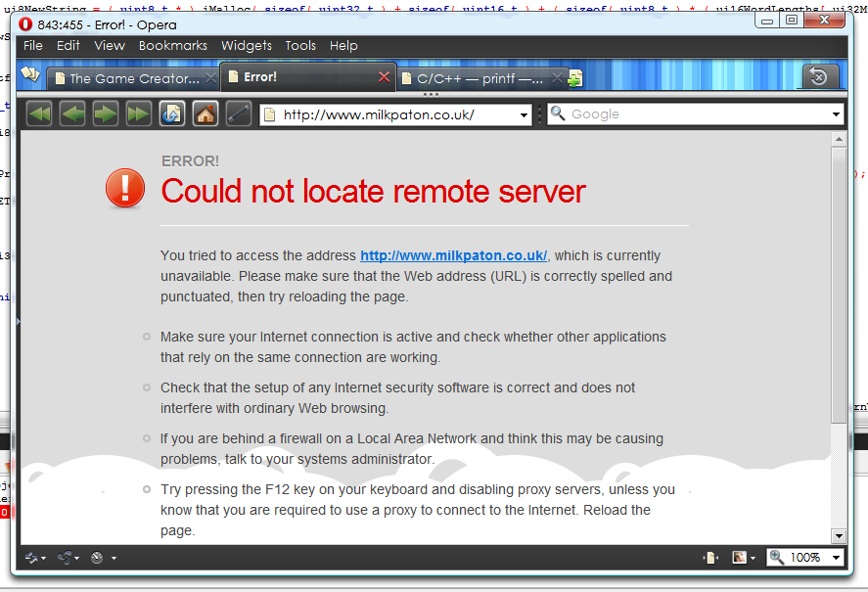The image size is (868, 592).
Task: Close The Game Creator tab
Action: coord(210,78)
